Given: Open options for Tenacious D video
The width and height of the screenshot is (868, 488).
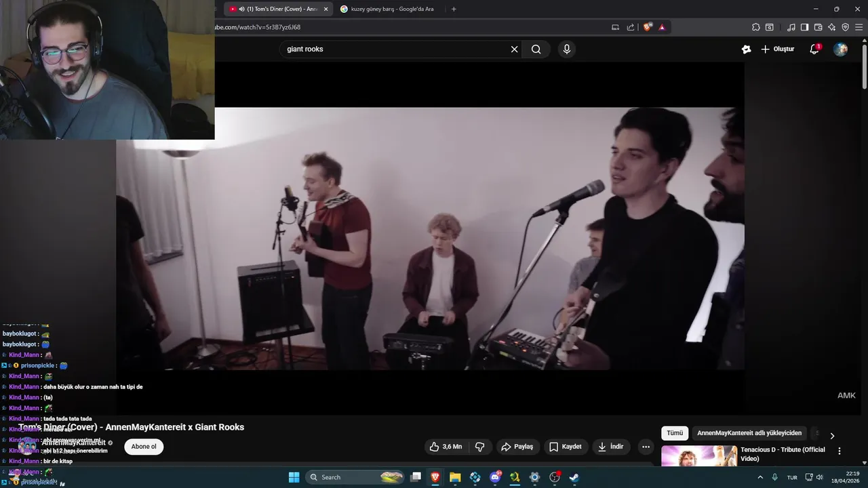Looking at the screenshot, I should pyautogui.click(x=840, y=451).
